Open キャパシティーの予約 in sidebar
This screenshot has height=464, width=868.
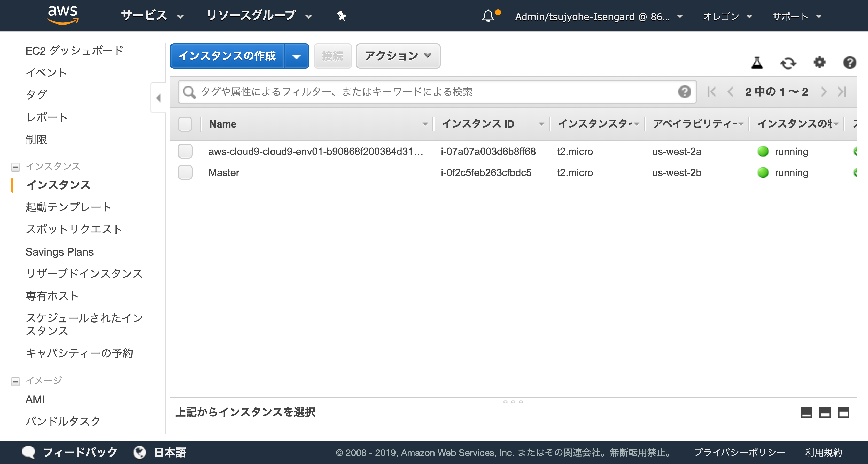point(80,353)
